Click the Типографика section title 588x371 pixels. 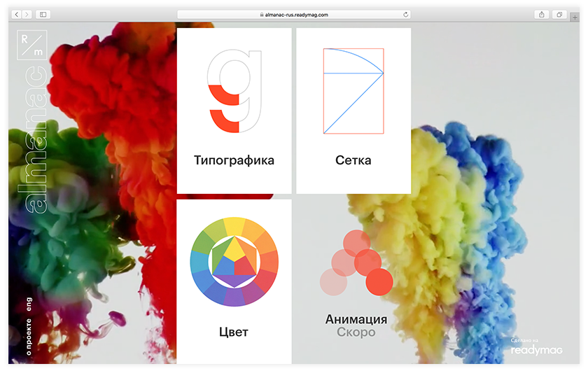click(x=234, y=160)
